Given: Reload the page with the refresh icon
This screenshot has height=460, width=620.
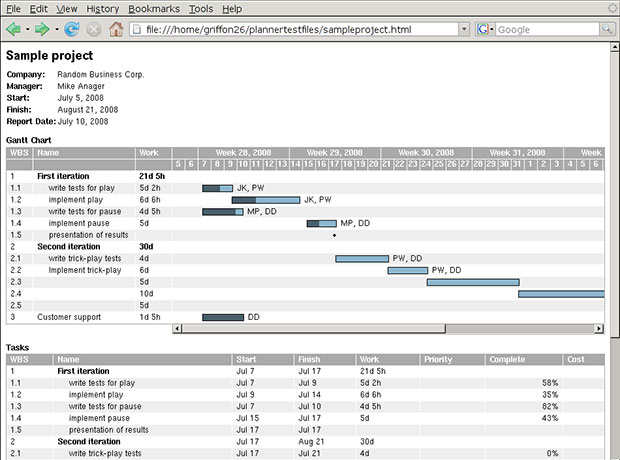Looking at the screenshot, I should click(x=72, y=29).
